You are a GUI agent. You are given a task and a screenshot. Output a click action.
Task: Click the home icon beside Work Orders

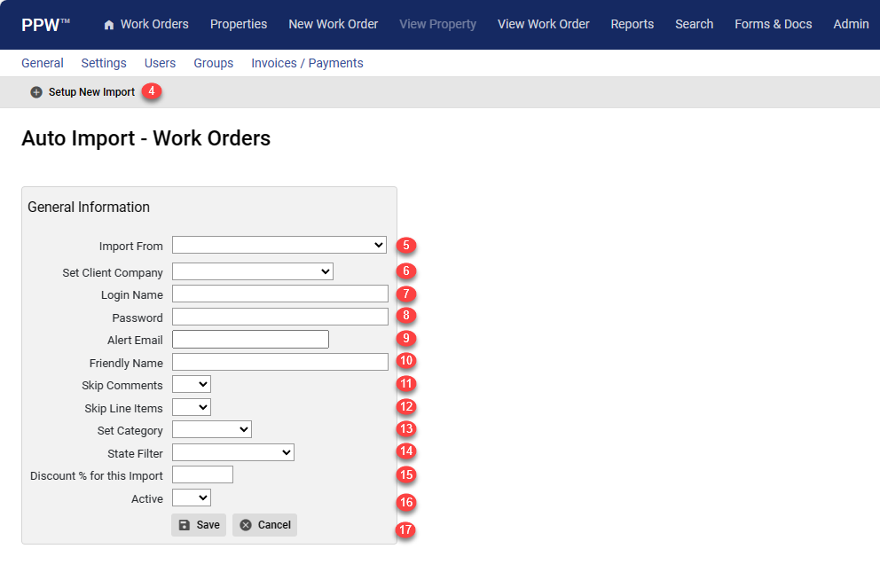(109, 25)
